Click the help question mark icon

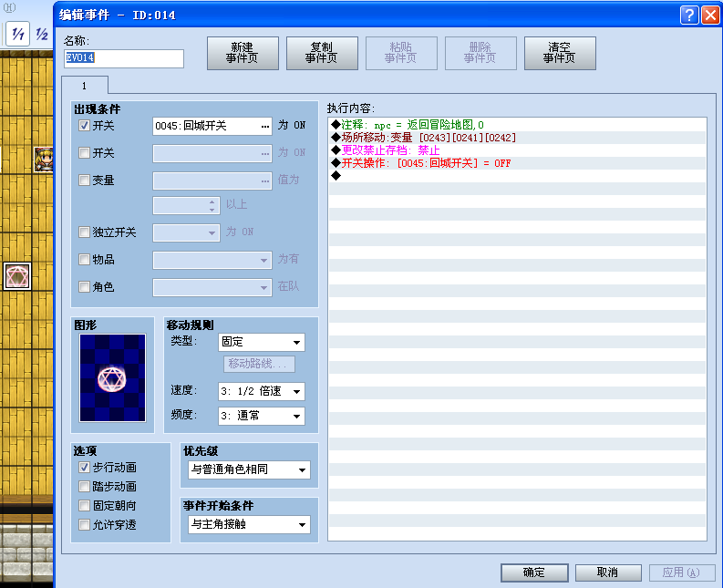[x=689, y=15]
